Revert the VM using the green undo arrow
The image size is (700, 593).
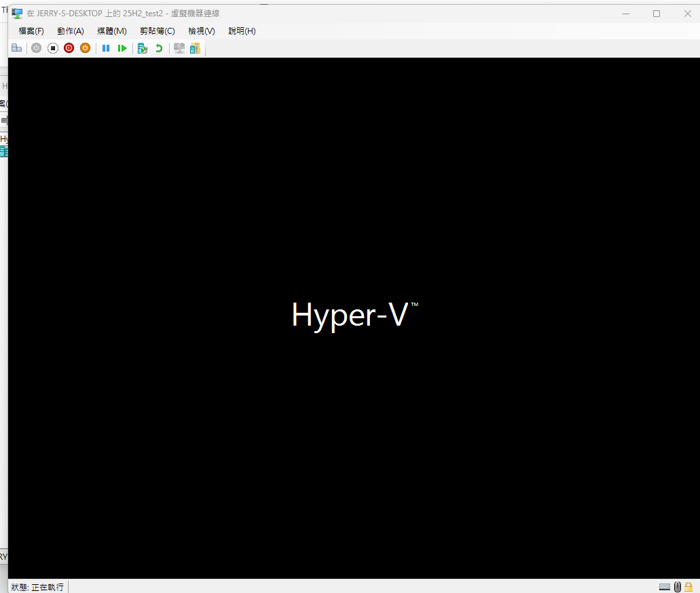click(159, 47)
